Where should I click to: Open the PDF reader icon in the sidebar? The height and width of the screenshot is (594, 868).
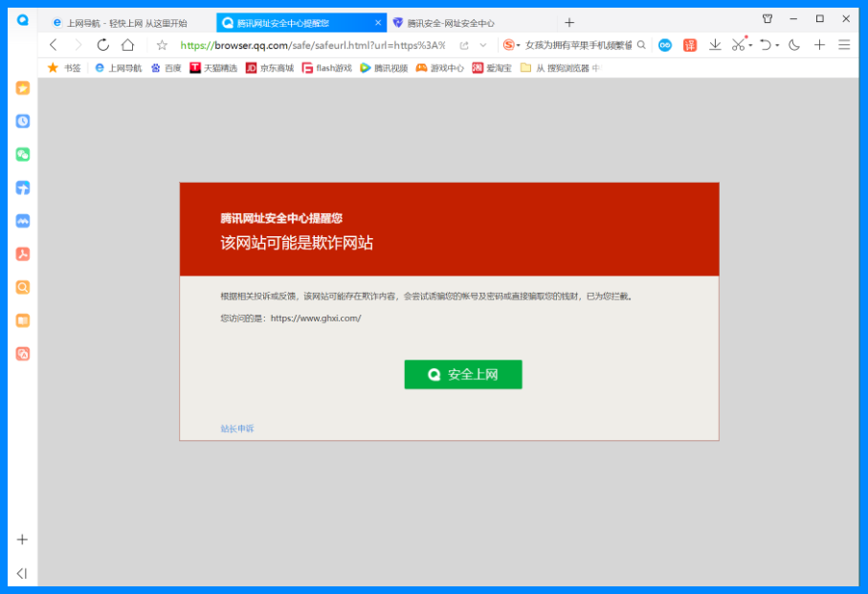pyautogui.click(x=21, y=253)
